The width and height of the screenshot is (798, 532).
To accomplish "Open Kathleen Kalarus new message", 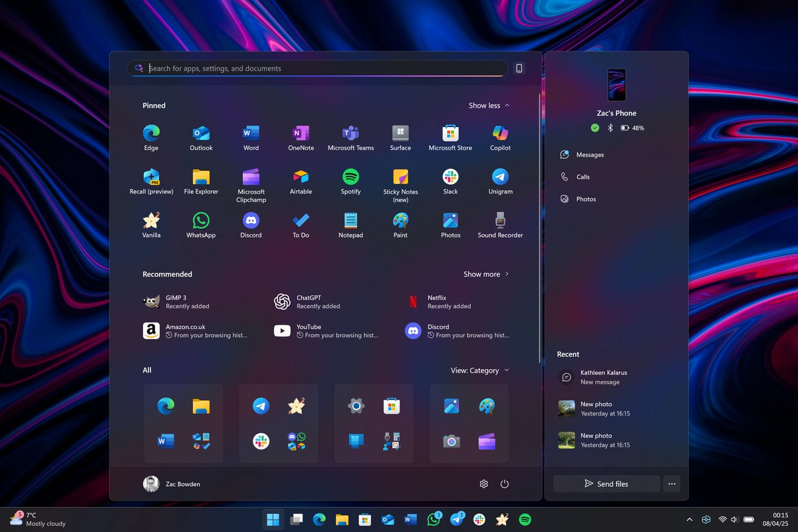I will click(x=616, y=377).
